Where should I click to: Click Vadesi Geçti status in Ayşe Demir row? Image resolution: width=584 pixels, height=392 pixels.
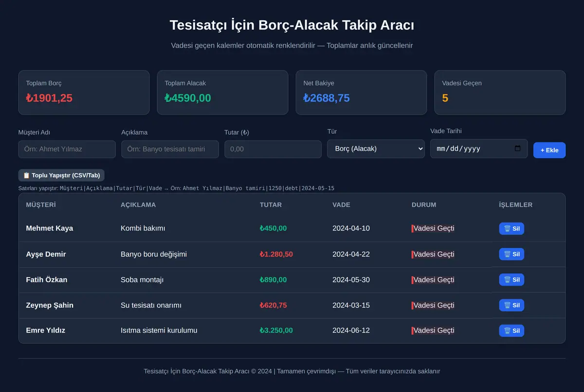(x=433, y=254)
